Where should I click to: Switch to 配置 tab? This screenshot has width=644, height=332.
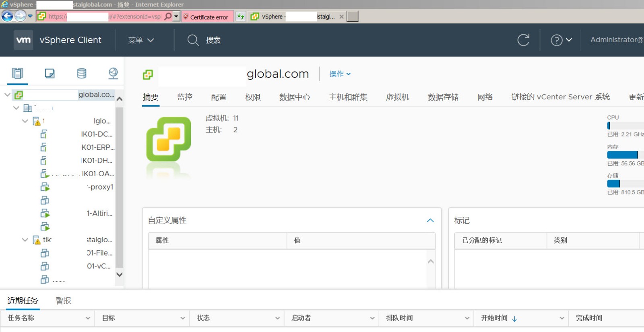(x=219, y=97)
